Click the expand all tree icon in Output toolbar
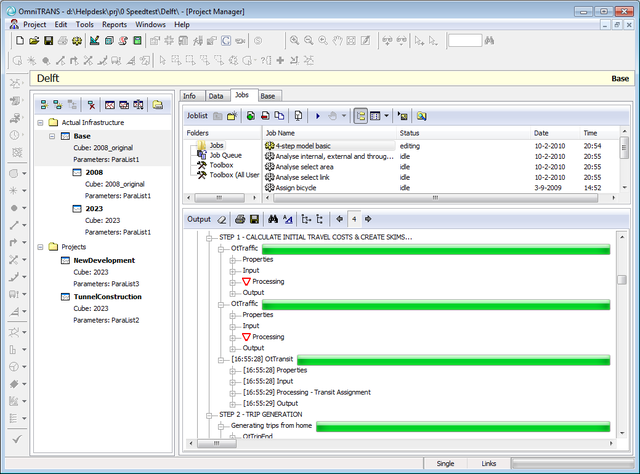The width and height of the screenshot is (640, 474). pos(306,219)
